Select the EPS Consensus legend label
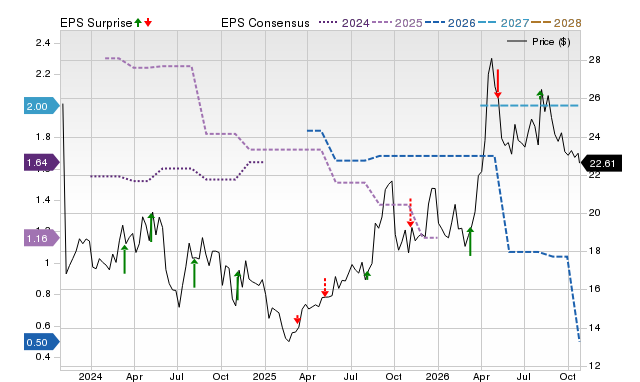640x382 pixels. 265,23
